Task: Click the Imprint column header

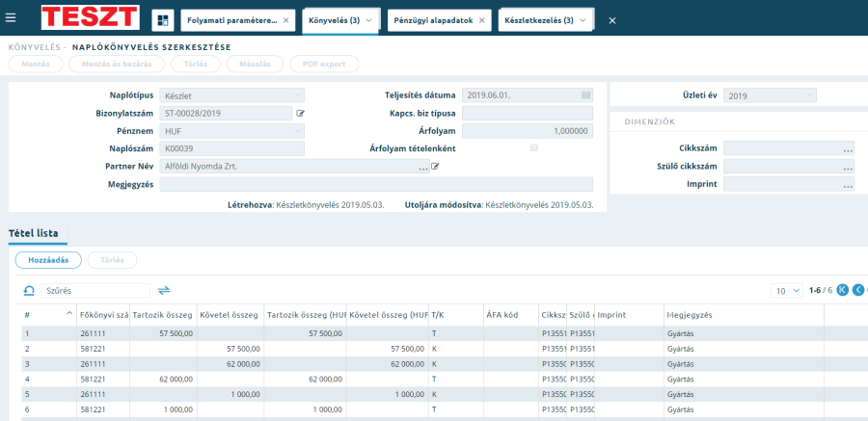Action: coord(629,315)
